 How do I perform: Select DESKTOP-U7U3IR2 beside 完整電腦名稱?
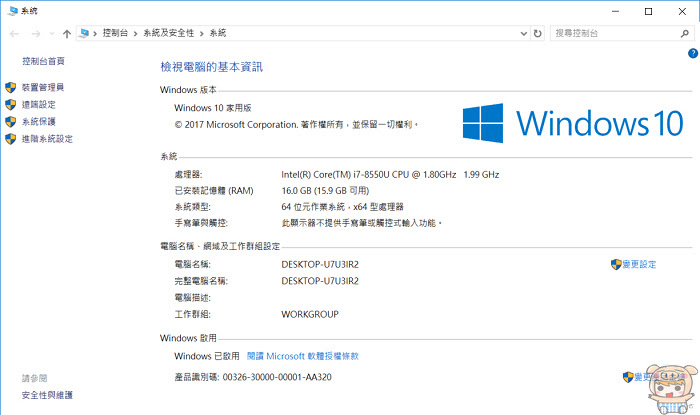(320, 281)
